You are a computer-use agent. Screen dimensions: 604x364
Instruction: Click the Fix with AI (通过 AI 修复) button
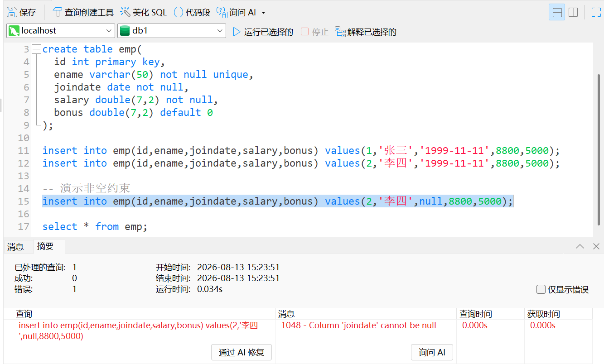(242, 352)
